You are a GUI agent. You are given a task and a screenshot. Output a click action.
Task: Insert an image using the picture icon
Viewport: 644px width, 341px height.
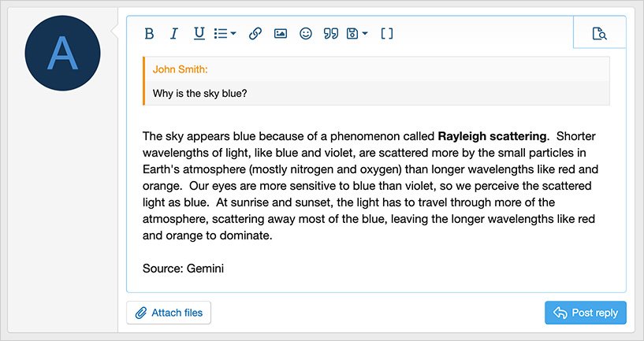(x=280, y=34)
